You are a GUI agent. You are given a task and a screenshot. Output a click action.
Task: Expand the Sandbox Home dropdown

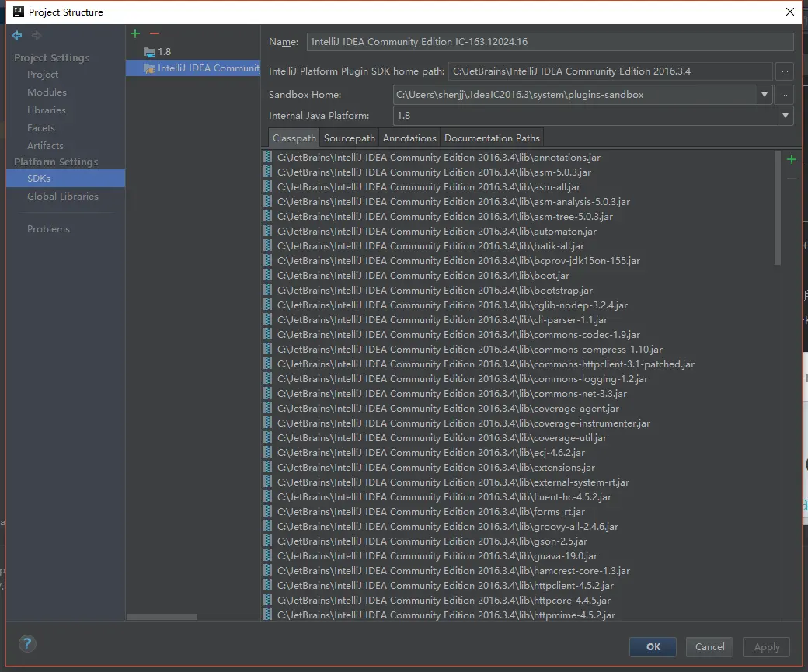pyautogui.click(x=764, y=95)
